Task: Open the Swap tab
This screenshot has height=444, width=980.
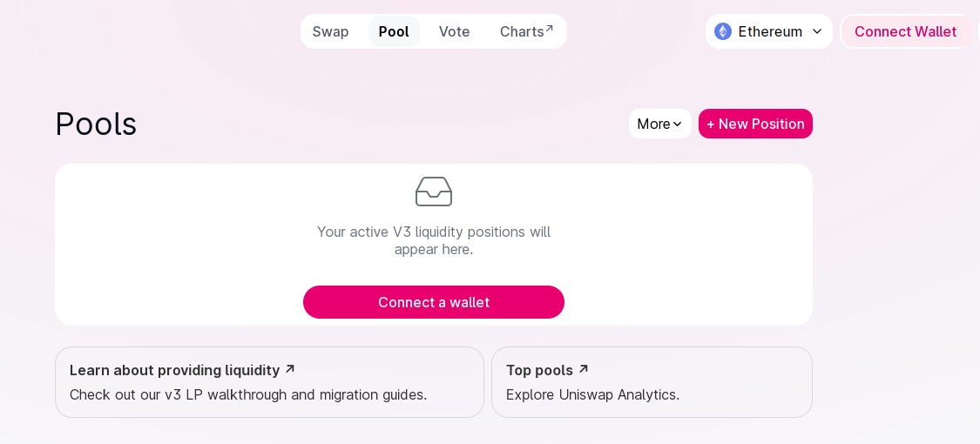Action: pyautogui.click(x=330, y=31)
